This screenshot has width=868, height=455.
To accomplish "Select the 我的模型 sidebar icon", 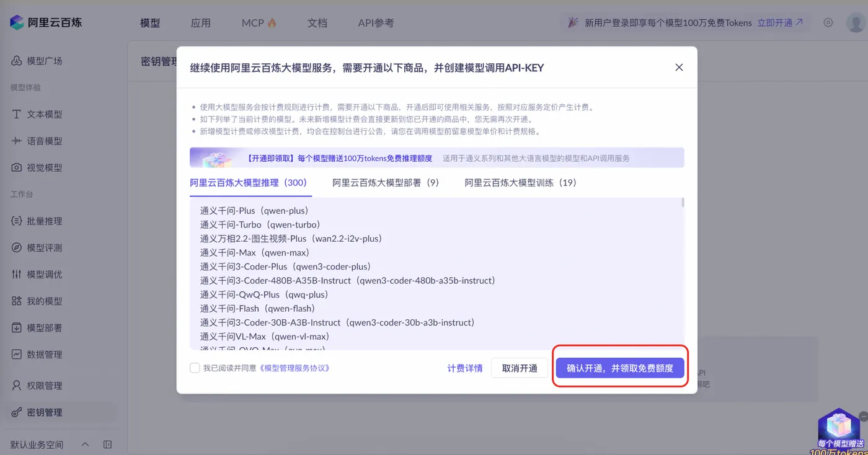I will coord(17,301).
